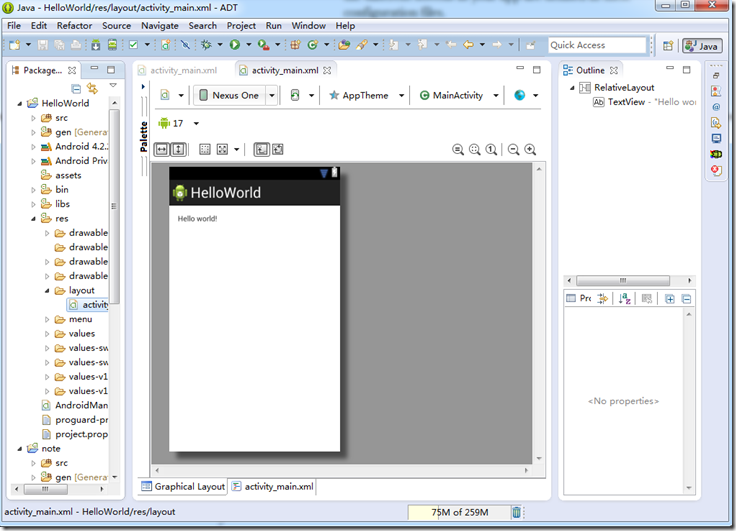
Task: Expand the values folder in tree
Action: pos(47,334)
